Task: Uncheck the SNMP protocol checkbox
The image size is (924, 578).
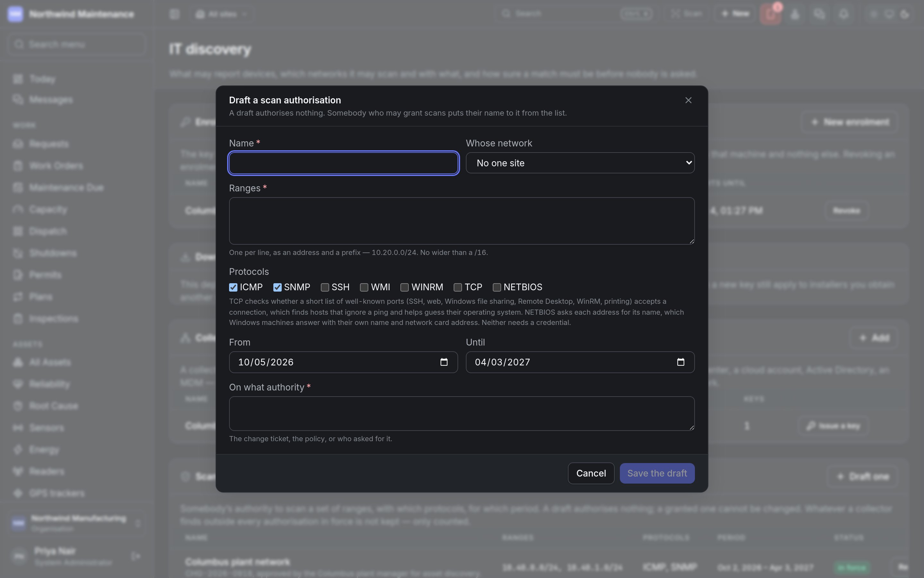Action: [x=277, y=287]
